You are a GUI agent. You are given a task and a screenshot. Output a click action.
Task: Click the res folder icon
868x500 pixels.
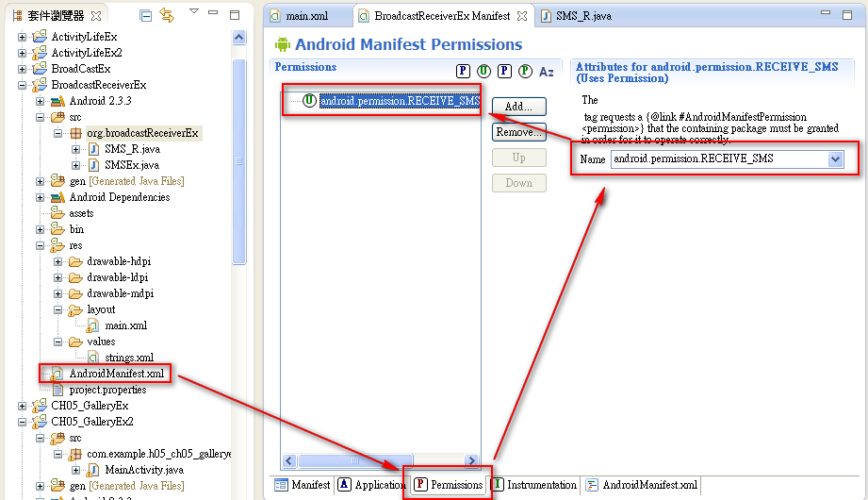57,245
